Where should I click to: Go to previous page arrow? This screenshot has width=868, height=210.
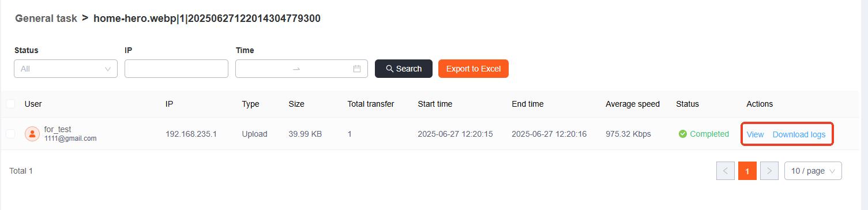(x=726, y=171)
